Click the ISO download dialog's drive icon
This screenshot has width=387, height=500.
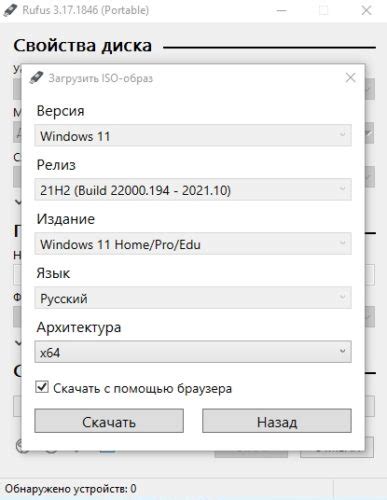[36, 78]
